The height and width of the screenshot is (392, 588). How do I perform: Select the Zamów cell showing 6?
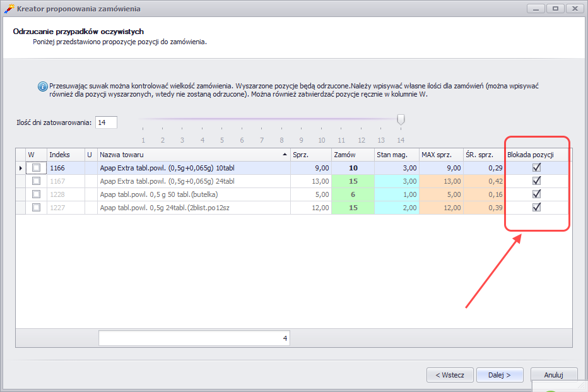tap(352, 194)
